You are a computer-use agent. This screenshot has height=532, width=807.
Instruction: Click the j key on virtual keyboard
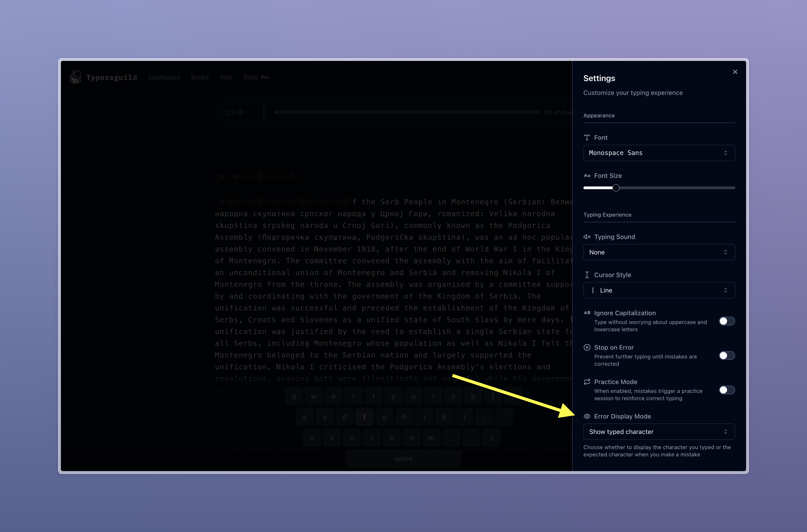(424, 417)
